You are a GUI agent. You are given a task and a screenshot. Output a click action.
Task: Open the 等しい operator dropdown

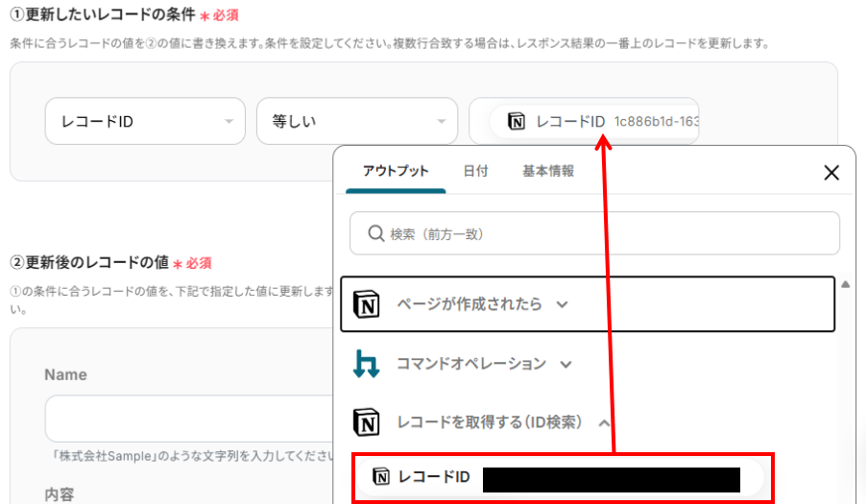point(356,121)
